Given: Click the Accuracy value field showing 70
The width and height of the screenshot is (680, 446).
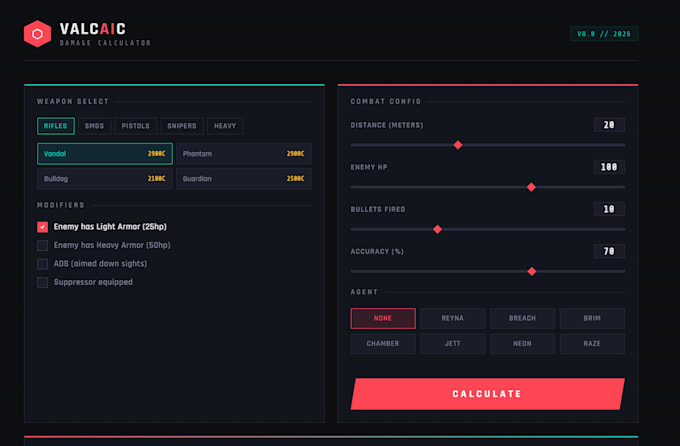Looking at the screenshot, I should (x=609, y=251).
